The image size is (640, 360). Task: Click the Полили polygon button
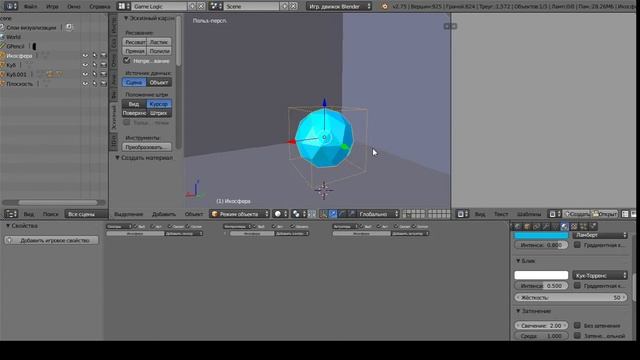159,51
